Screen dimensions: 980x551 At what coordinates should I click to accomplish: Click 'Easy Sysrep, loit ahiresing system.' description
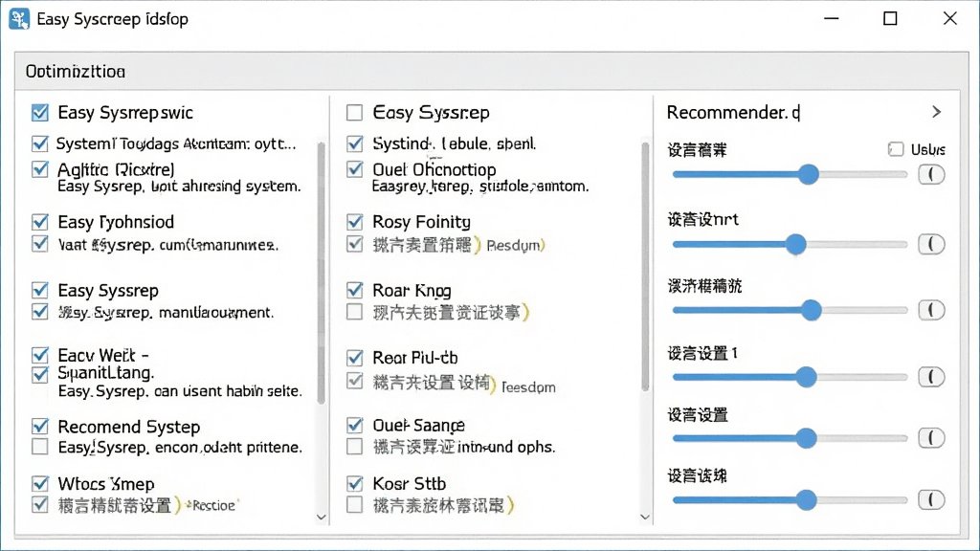click(179, 187)
